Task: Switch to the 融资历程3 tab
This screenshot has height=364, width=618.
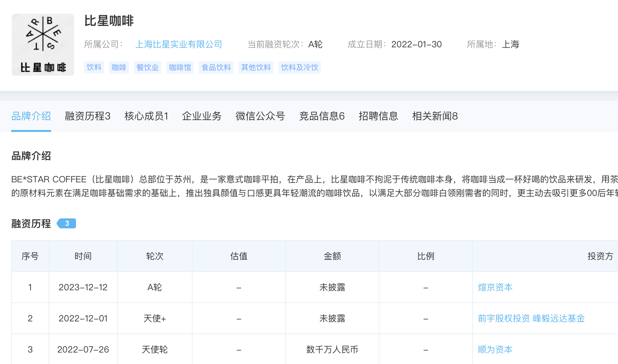Action: click(x=88, y=116)
